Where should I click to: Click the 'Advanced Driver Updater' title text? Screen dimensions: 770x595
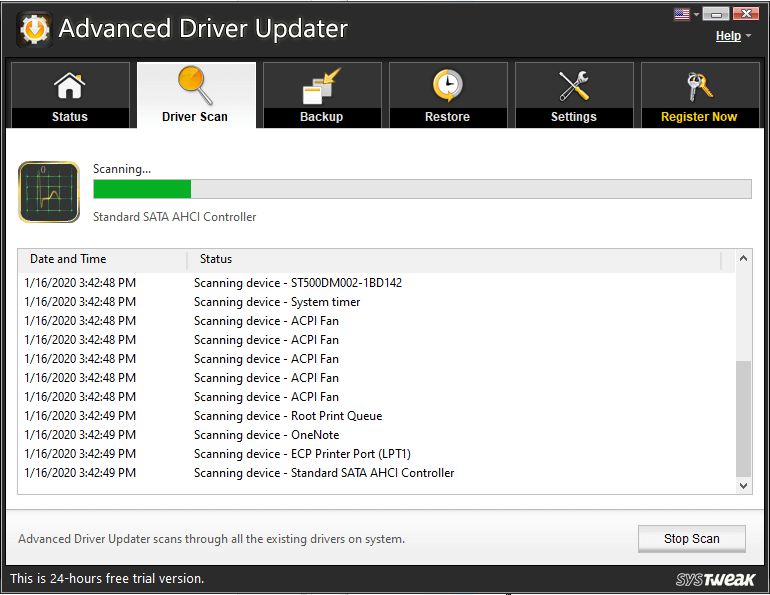click(203, 28)
